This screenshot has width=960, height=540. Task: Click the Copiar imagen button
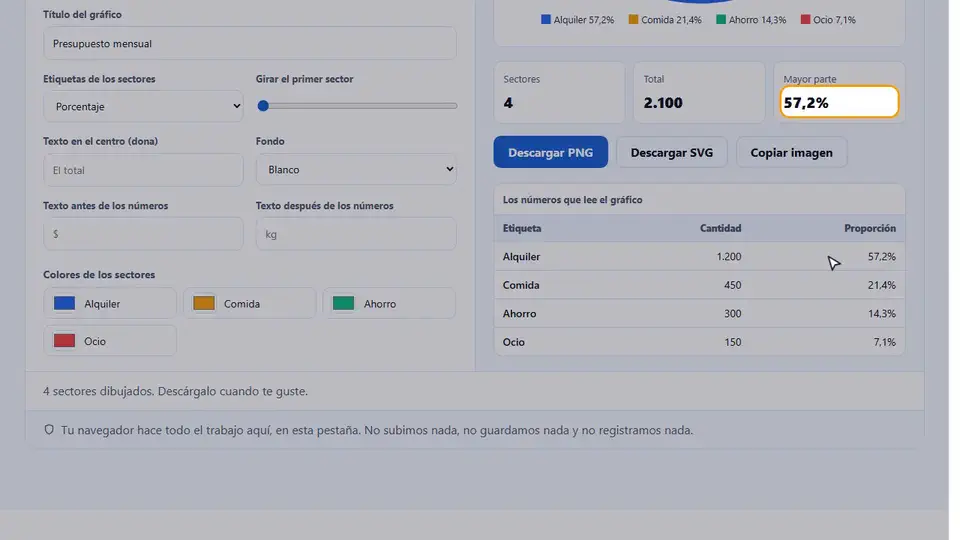[792, 152]
